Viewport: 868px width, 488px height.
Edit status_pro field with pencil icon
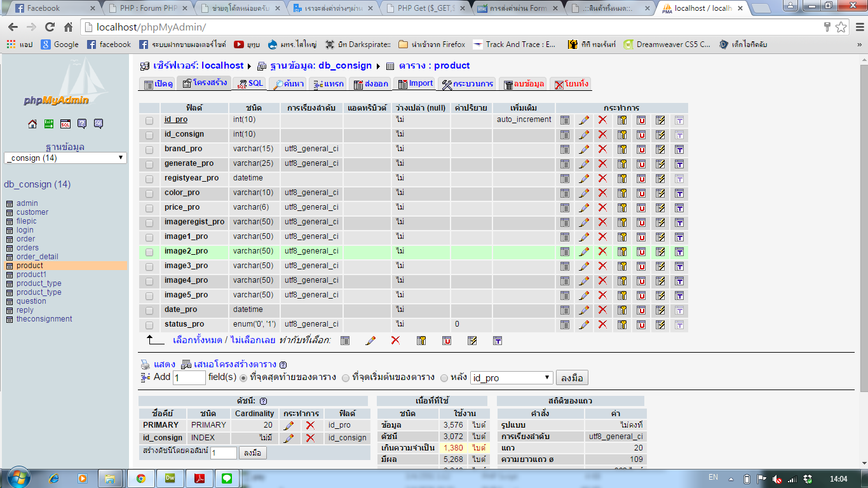pos(584,324)
